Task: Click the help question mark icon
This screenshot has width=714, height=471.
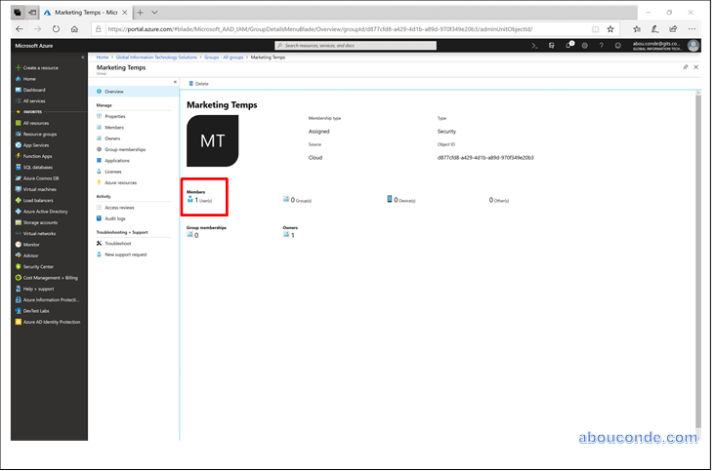Action: [x=601, y=45]
